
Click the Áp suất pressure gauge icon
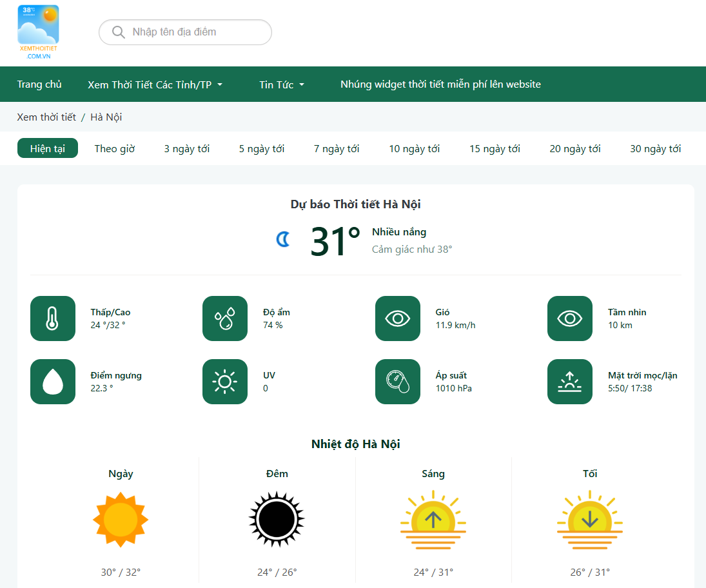[x=398, y=382]
